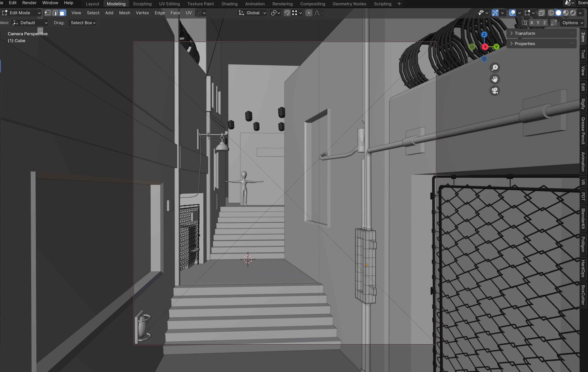This screenshot has width=588, height=372.
Task: Switch to wireframe viewport shading
Action: (x=551, y=13)
